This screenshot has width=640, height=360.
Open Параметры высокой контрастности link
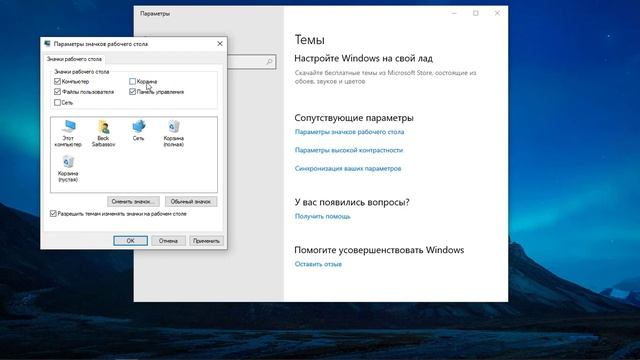pyautogui.click(x=349, y=150)
